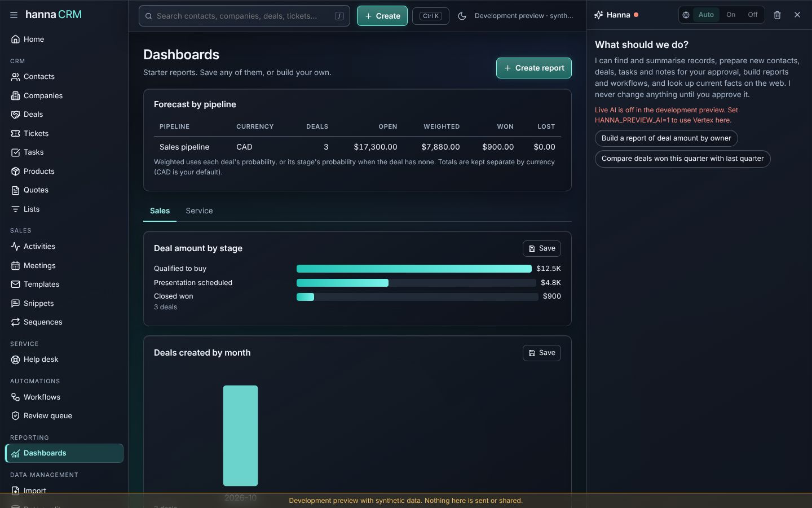Open Sequences in the sidebar
Viewport: 812px width, 508px height.
tap(64, 322)
